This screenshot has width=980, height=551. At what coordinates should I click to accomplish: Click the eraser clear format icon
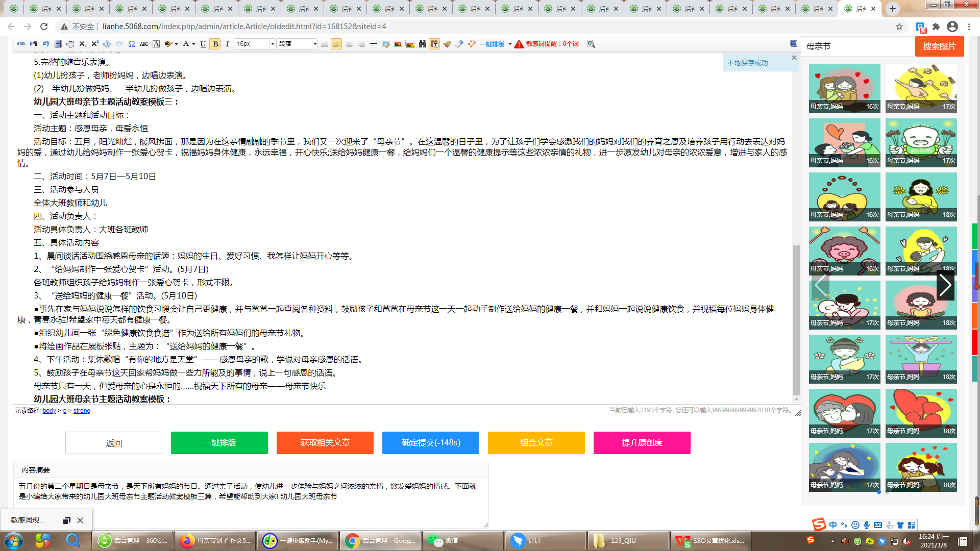pos(459,44)
